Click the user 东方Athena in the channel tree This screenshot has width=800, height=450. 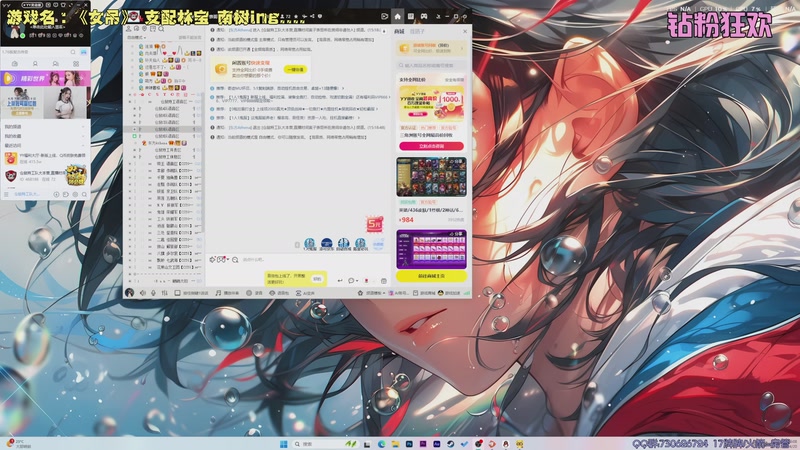pos(157,143)
